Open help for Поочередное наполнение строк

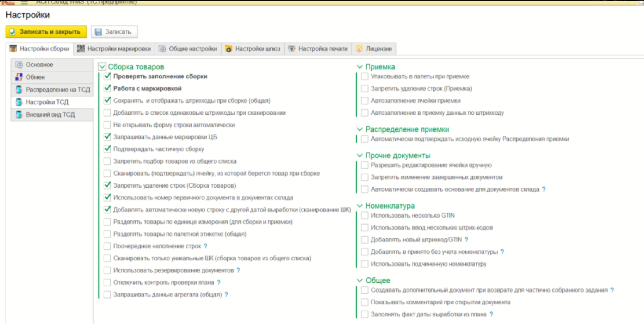(x=206, y=246)
